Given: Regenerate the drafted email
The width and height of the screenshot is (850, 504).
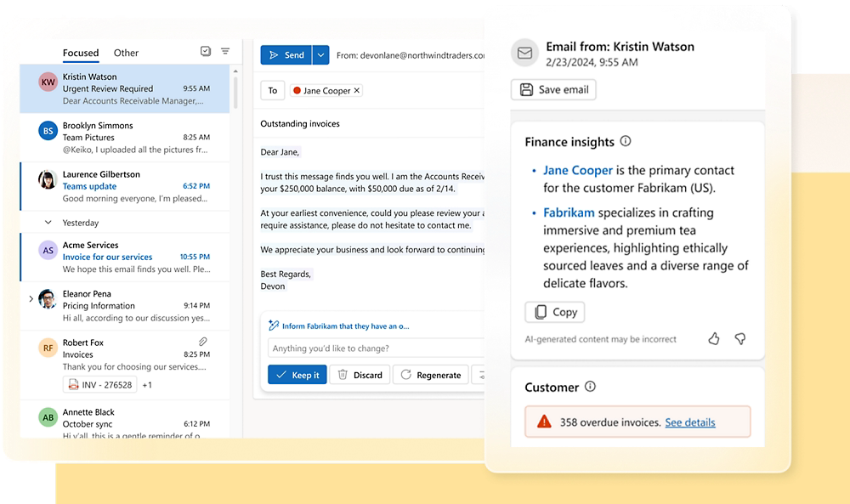Looking at the screenshot, I should pos(431,375).
